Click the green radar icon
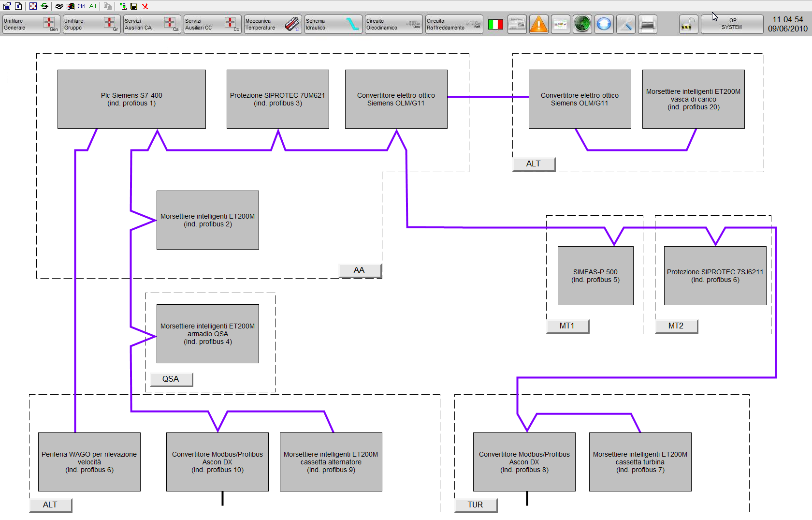The image size is (812, 520). [x=582, y=24]
